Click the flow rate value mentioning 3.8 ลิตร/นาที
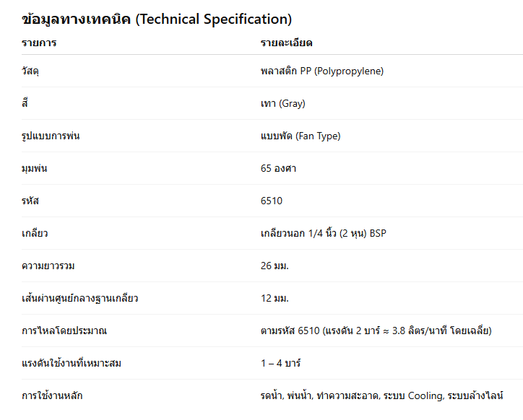 click(376, 331)
